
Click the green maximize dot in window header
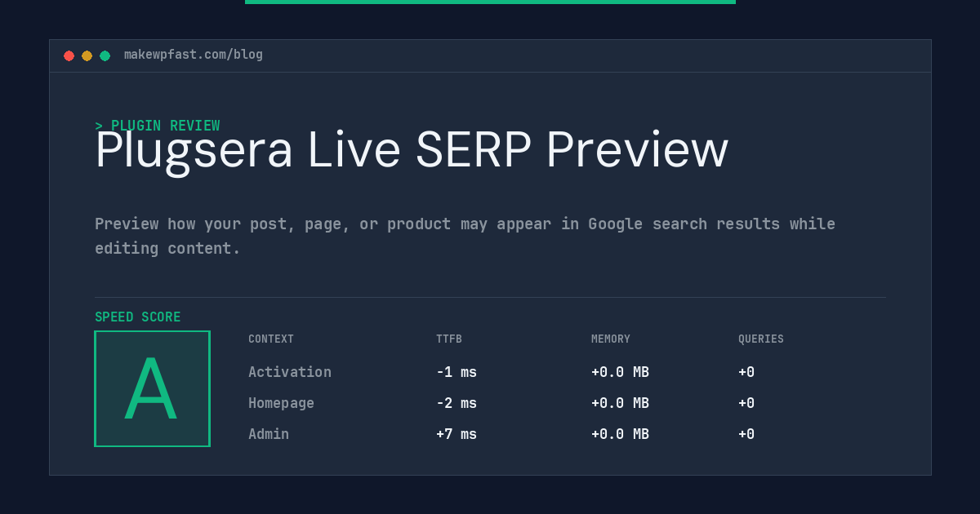[105, 55]
